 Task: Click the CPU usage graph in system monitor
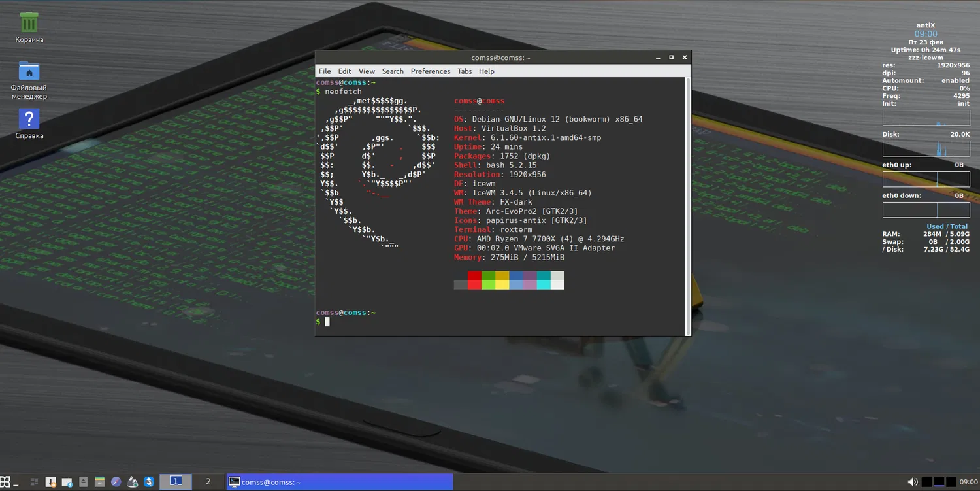coord(926,118)
